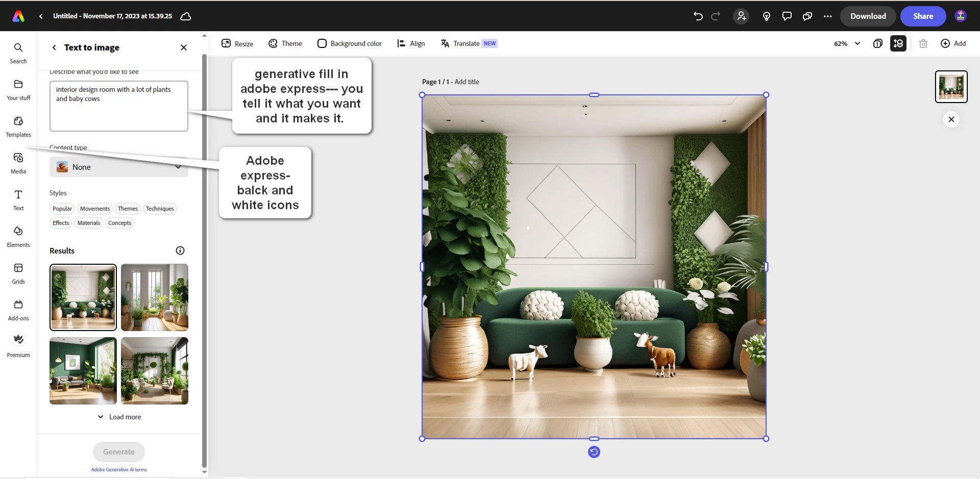Open the Elements panel
The height and width of the screenshot is (479, 980).
pos(18,237)
